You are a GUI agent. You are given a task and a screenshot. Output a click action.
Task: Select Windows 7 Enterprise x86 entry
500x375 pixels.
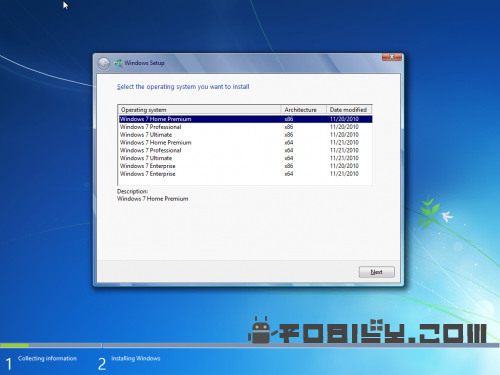[245, 166]
